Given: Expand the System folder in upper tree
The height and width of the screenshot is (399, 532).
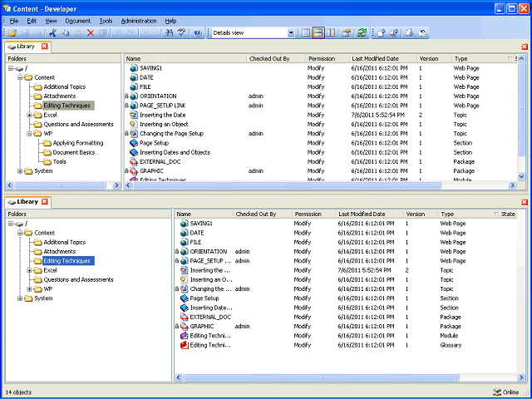Looking at the screenshot, I should [20, 171].
